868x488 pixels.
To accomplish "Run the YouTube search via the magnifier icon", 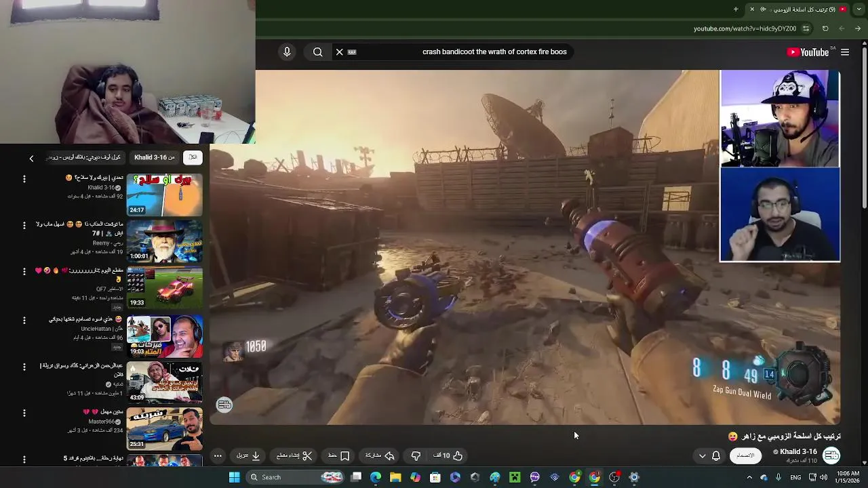I will tap(317, 52).
